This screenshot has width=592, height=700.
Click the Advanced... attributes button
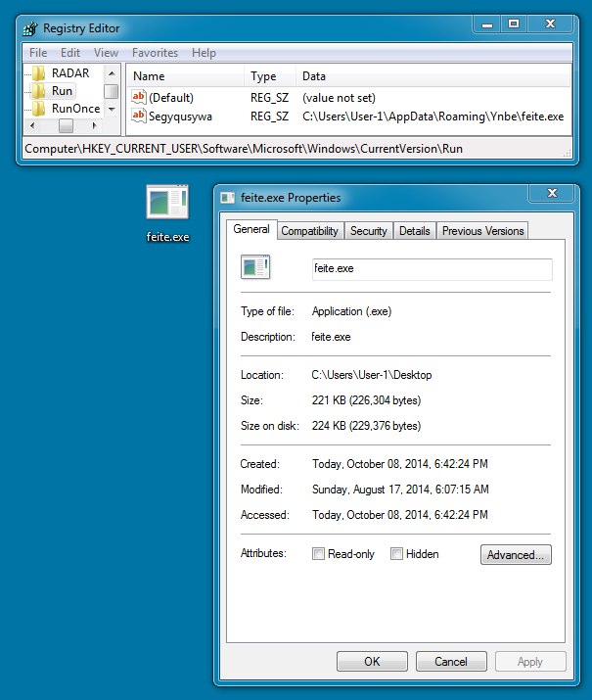[516, 554]
